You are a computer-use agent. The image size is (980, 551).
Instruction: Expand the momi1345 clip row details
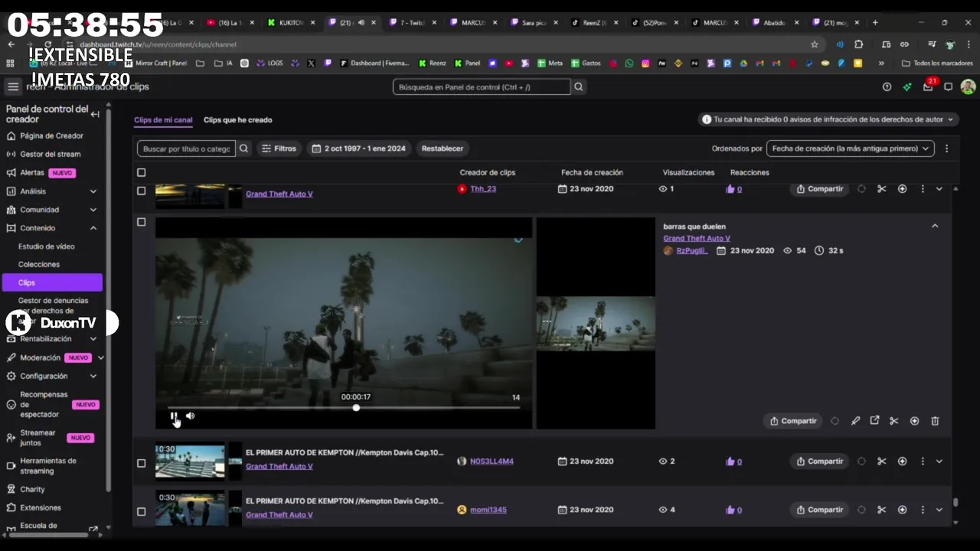(x=939, y=510)
